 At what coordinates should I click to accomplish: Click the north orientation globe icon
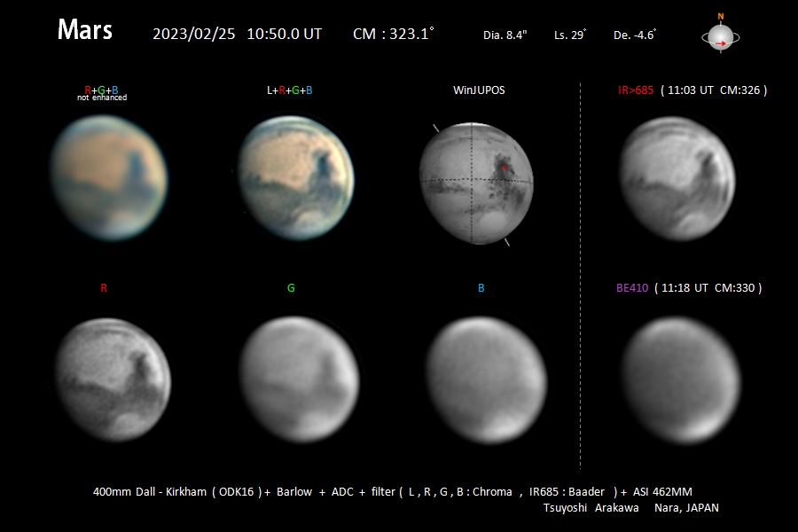tap(721, 37)
